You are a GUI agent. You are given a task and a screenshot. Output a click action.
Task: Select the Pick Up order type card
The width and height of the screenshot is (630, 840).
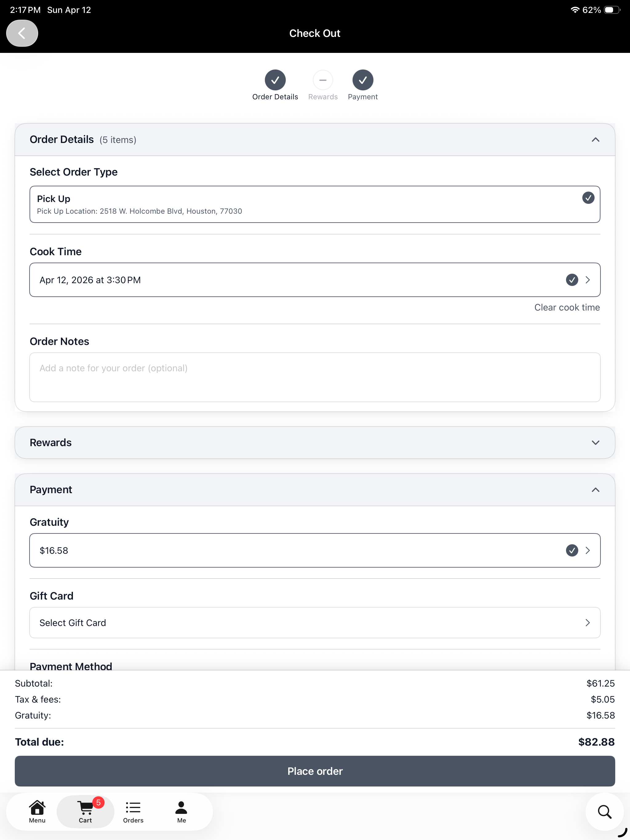click(x=315, y=204)
